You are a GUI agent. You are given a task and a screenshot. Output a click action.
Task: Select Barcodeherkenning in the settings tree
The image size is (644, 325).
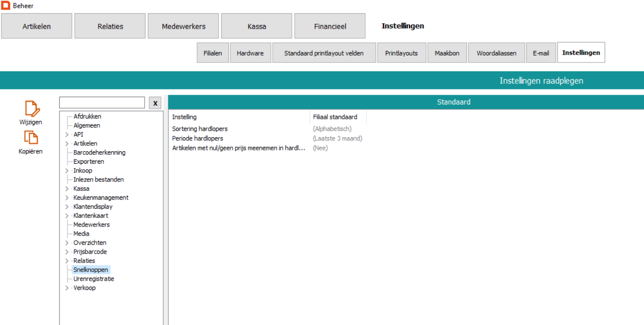pos(99,153)
